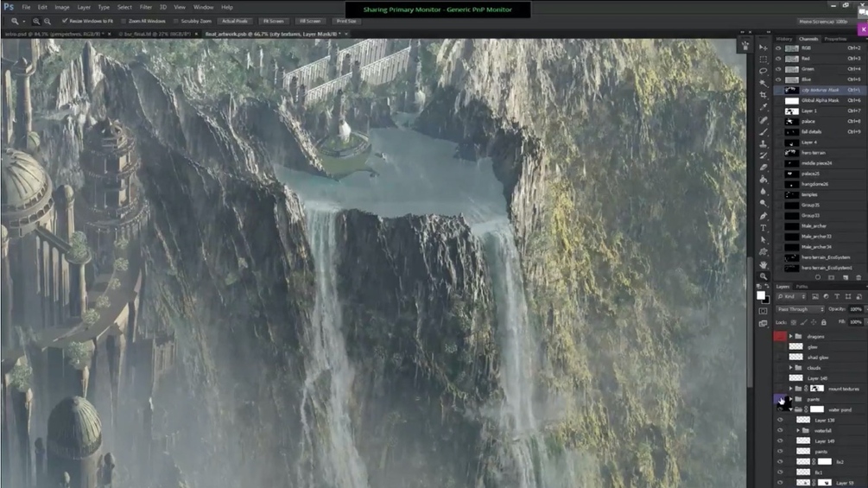The image size is (868, 488).
Task: Select the Pen tool
Action: 763,216
